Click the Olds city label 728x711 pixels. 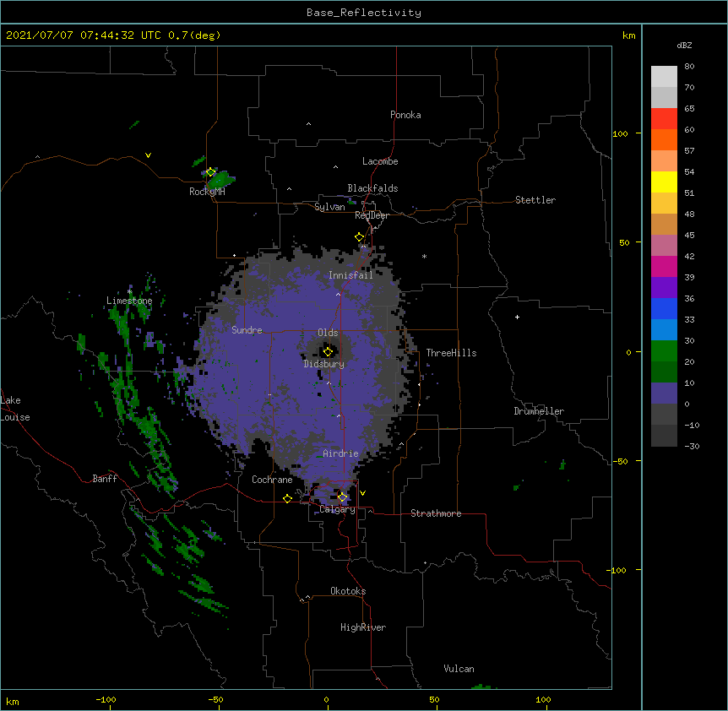tap(328, 333)
